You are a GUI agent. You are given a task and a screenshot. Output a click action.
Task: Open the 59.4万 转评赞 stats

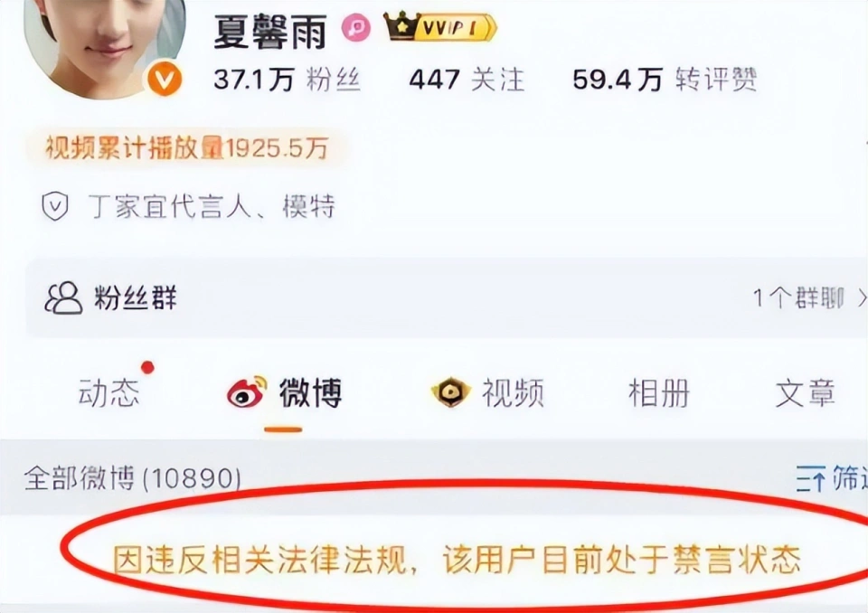[665, 80]
